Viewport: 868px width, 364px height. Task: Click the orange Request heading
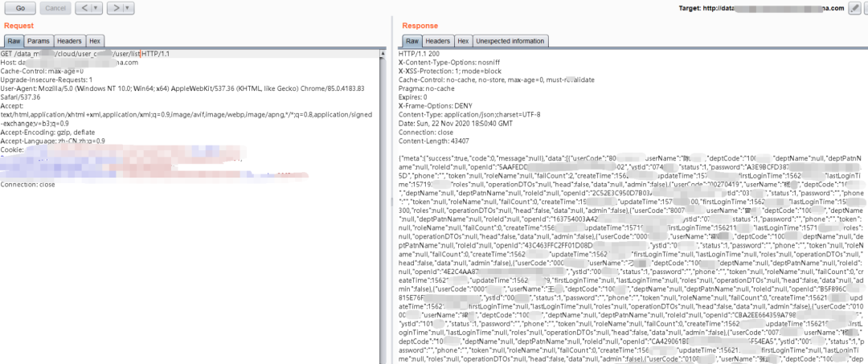pos(18,26)
